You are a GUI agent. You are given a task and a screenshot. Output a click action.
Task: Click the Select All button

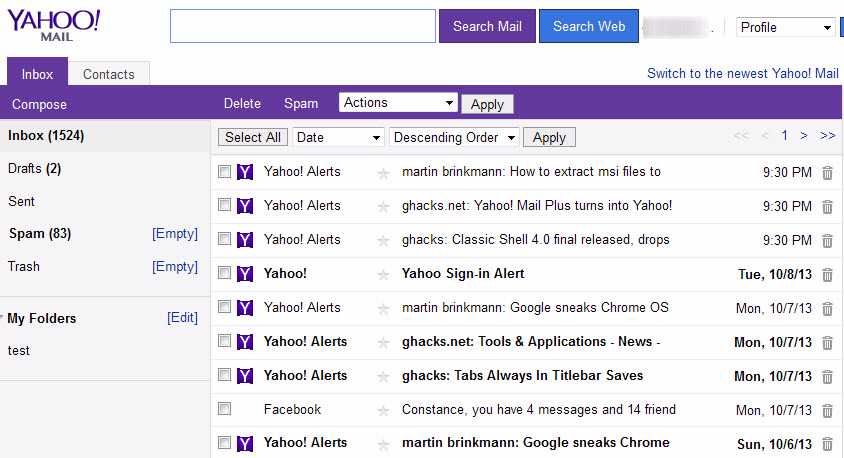[x=253, y=137]
